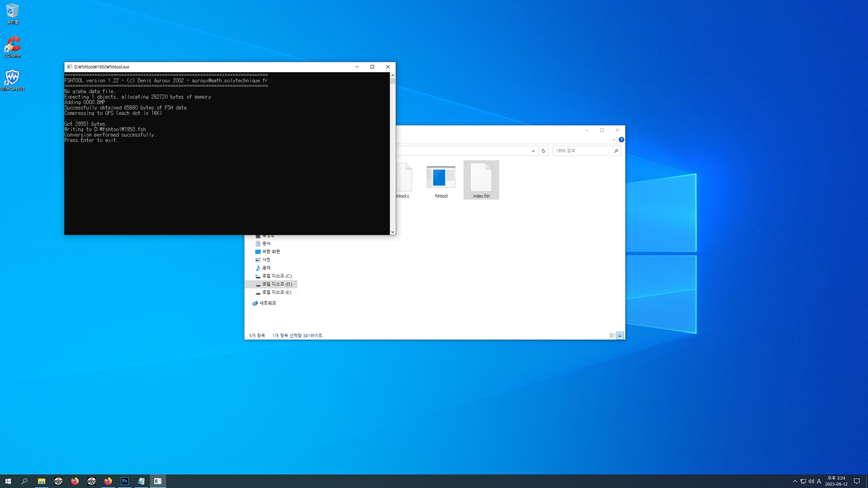The width and height of the screenshot is (868, 488).
Task: Click the 1950 search input field
Action: click(583, 151)
